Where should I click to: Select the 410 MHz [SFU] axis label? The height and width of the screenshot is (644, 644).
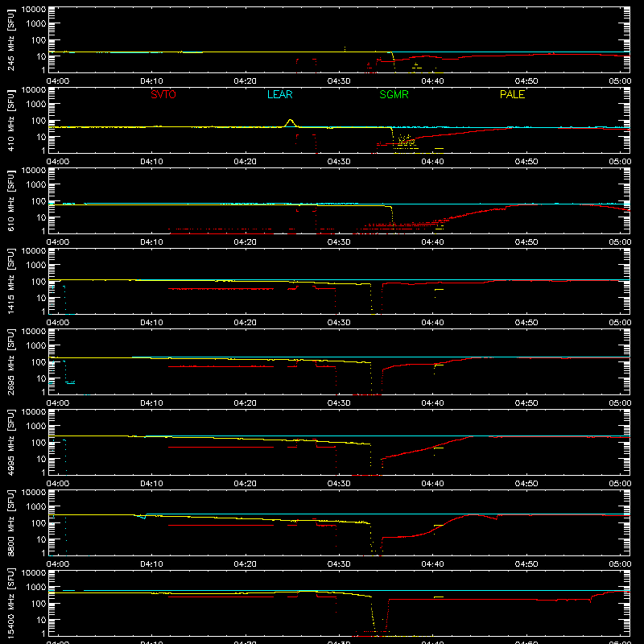(x=10, y=120)
